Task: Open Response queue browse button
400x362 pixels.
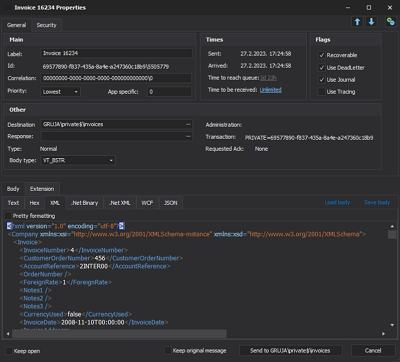Action: click(x=188, y=136)
